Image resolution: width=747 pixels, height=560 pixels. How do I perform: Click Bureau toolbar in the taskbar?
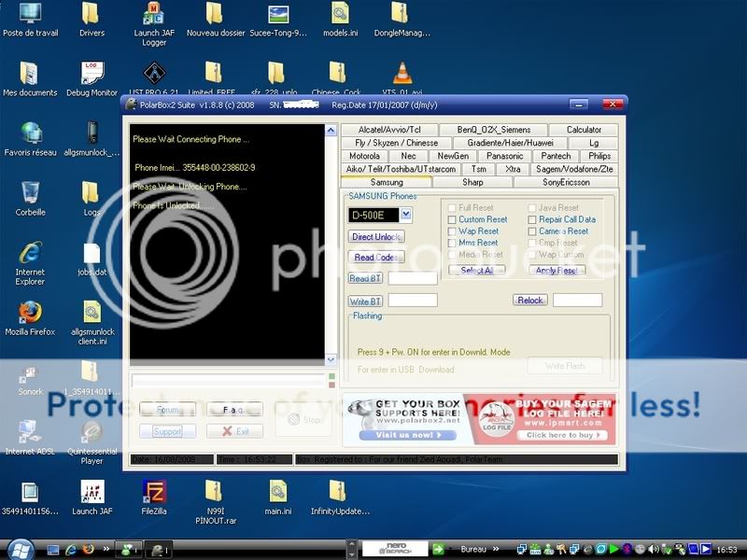click(473, 550)
